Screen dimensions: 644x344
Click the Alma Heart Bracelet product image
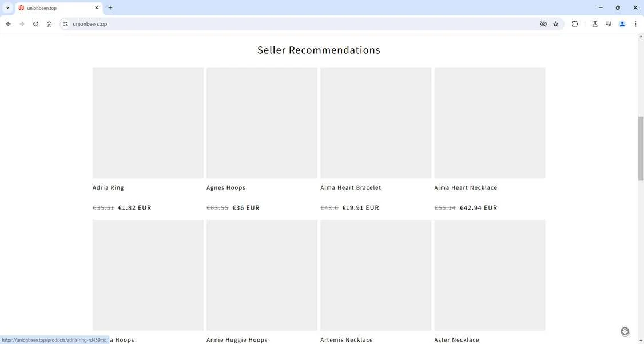pyautogui.click(x=376, y=123)
